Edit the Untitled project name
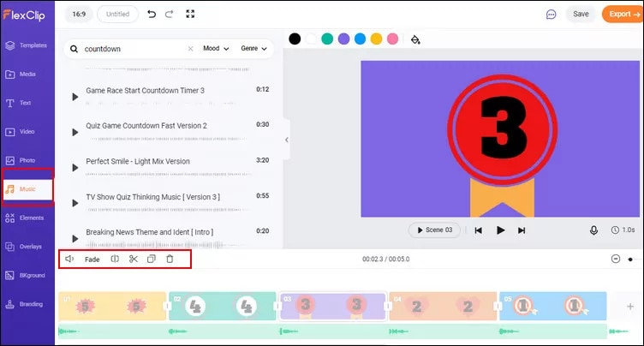Image resolution: width=644 pixels, height=346 pixels. coord(117,14)
